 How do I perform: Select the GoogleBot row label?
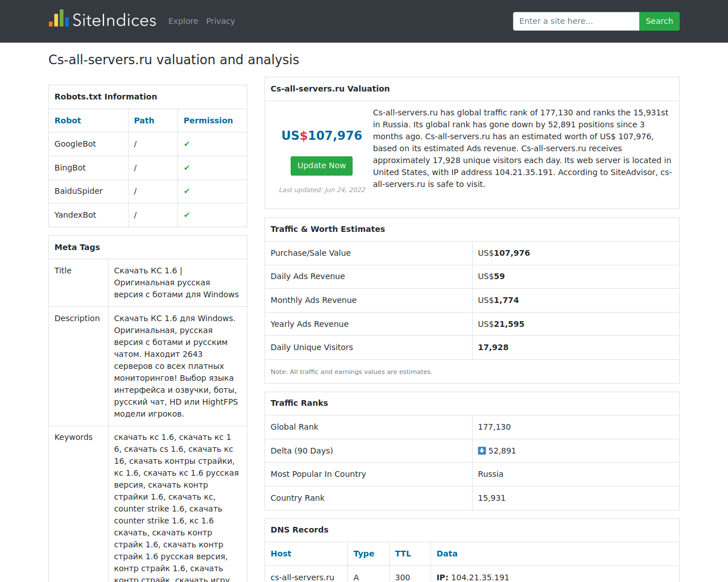tap(75, 144)
